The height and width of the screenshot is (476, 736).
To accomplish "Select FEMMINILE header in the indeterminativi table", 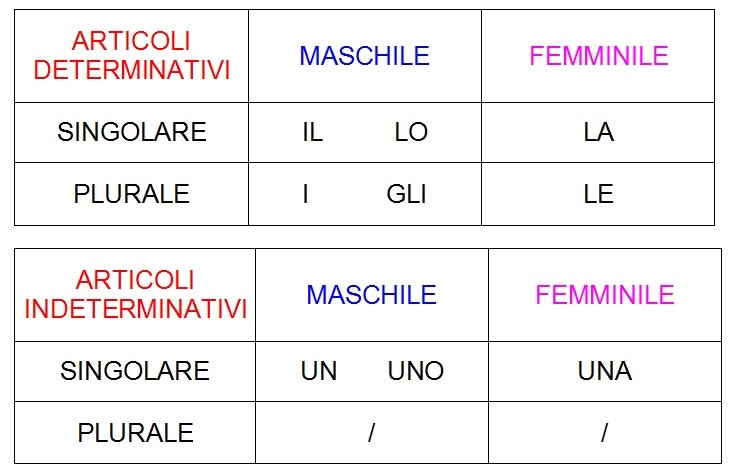I will (x=604, y=295).
